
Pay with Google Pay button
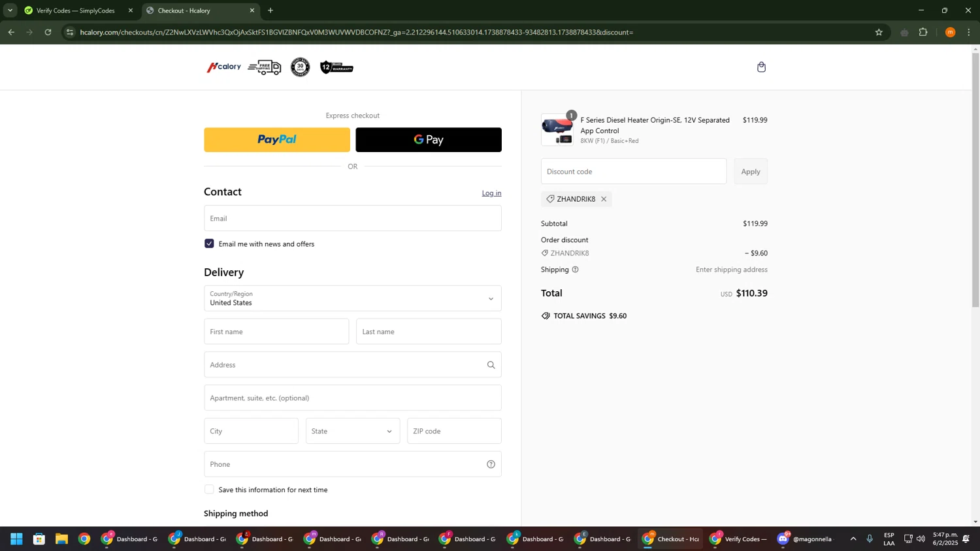(x=429, y=140)
